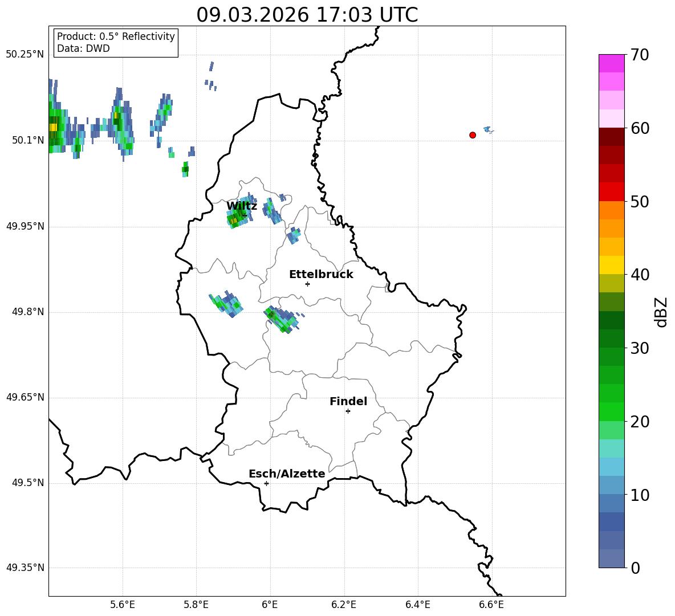
Task: Click the Ettelbruck station cross marker
Action: coord(307,284)
